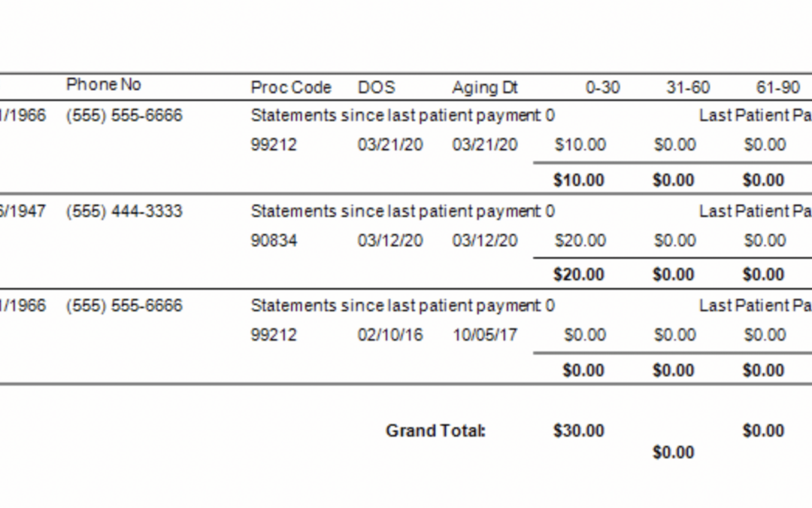Click the $0.00 grand total under 61-90
Screen dimensions: 812x508
[x=764, y=430]
